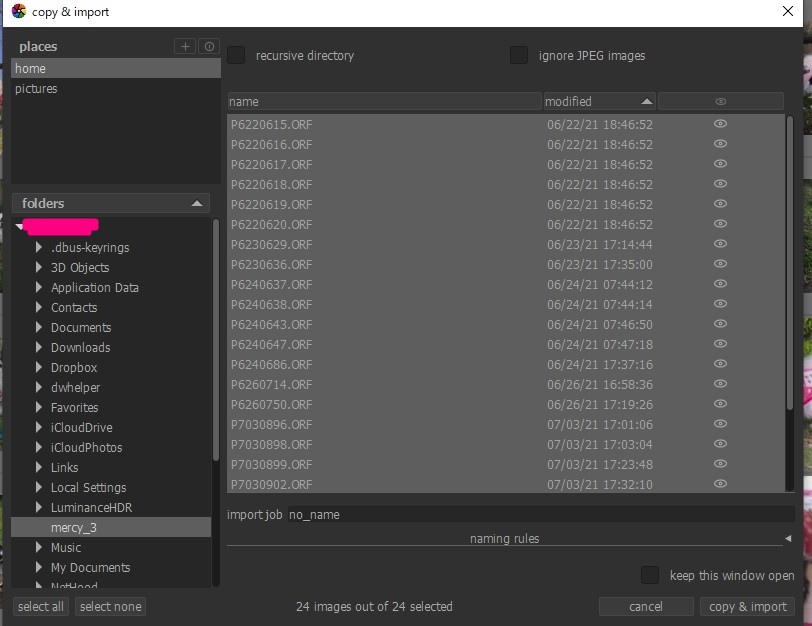This screenshot has height=626, width=812.
Task: Toggle thumbnail eye for P6220617.ORF
Action: pyautogui.click(x=720, y=164)
